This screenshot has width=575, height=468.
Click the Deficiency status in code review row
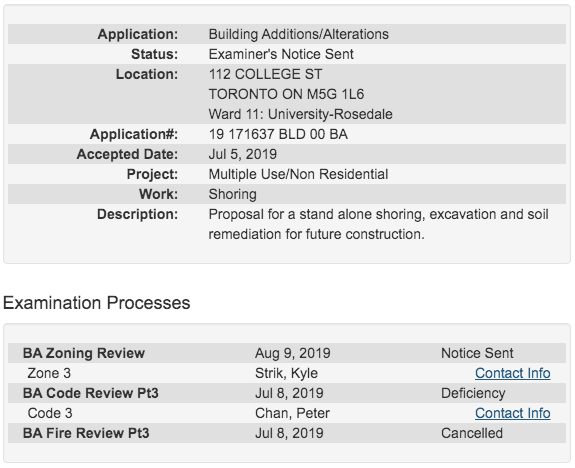pyautogui.click(x=473, y=393)
